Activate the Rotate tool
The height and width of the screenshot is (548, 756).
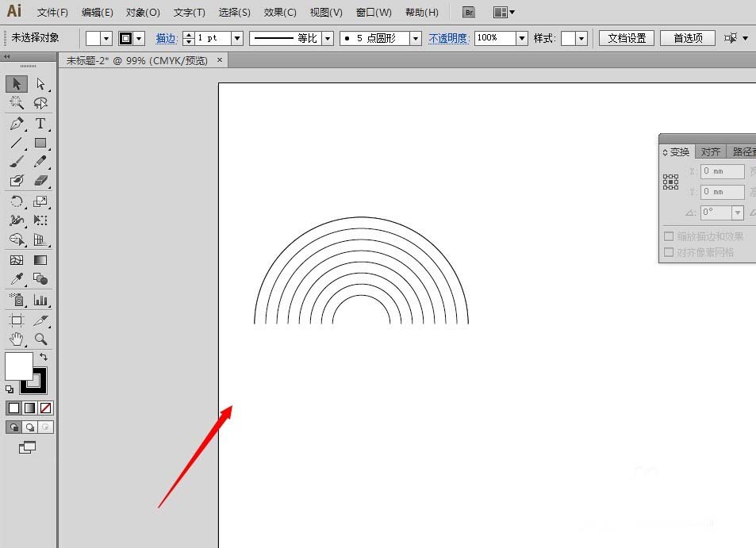(x=17, y=201)
